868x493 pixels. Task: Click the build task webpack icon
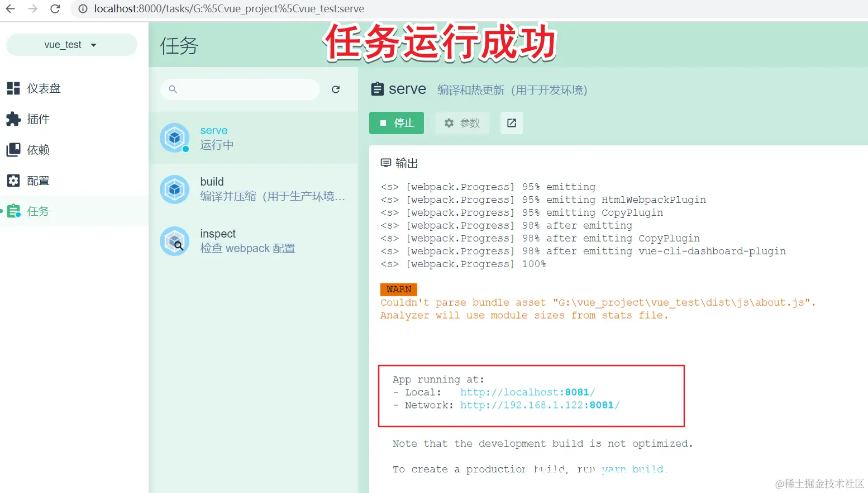[174, 189]
